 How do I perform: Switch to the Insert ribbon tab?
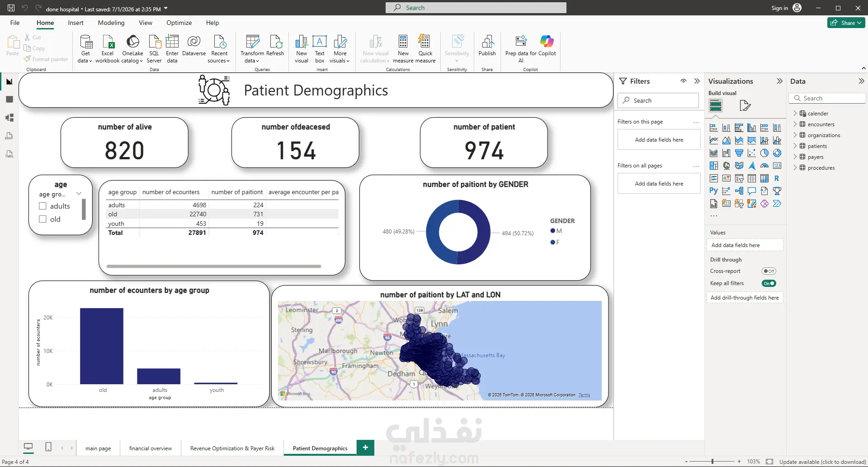[75, 23]
